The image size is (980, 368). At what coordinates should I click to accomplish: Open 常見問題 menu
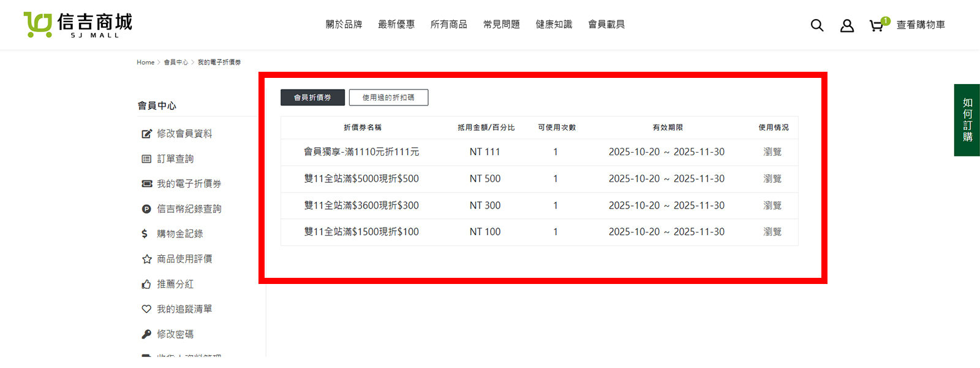pyautogui.click(x=502, y=25)
